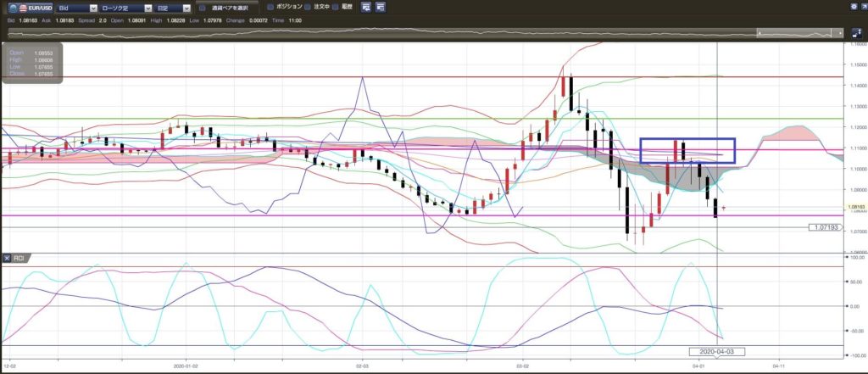The height and width of the screenshot is (374, 868).
Task: Click the left handle of navigator range
Action: point(759,33)
